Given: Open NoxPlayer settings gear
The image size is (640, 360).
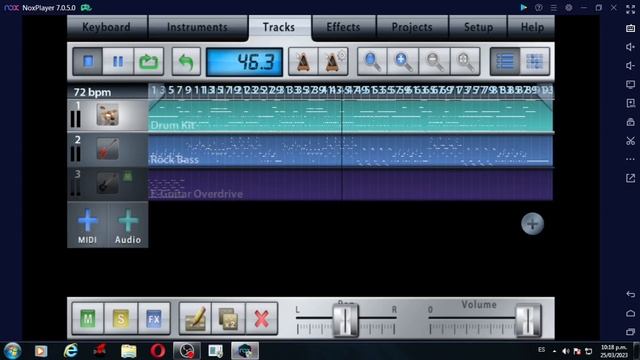Looking at the screenshot, I should (569, 8).
